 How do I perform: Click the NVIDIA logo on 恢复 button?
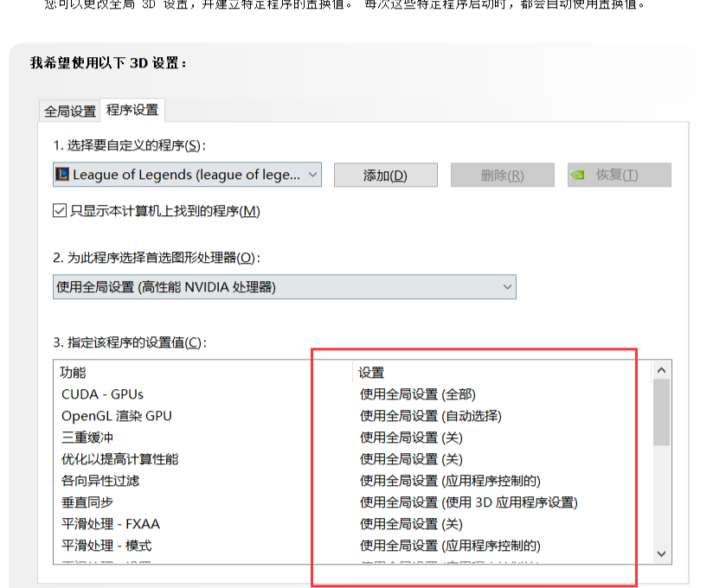577,175
